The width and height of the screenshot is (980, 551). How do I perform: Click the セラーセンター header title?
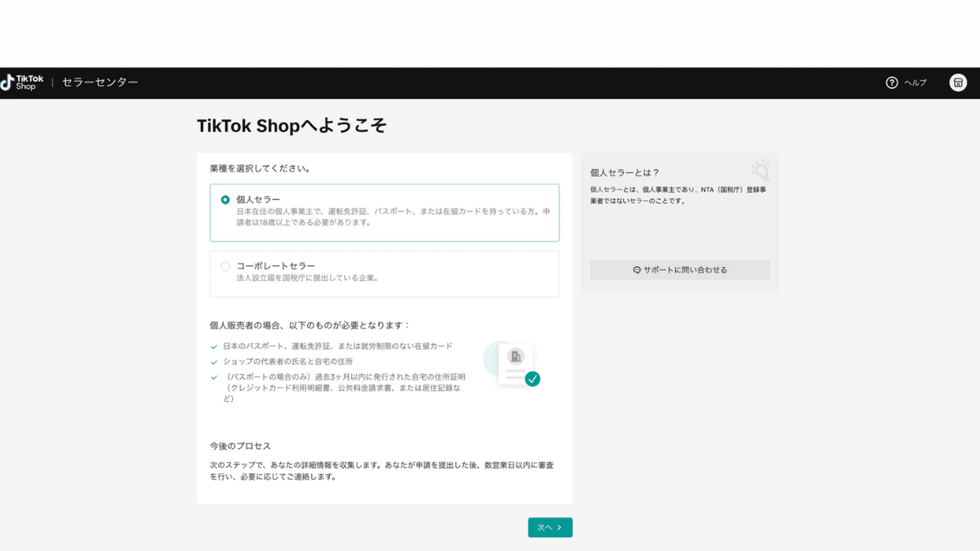[100, 82]
